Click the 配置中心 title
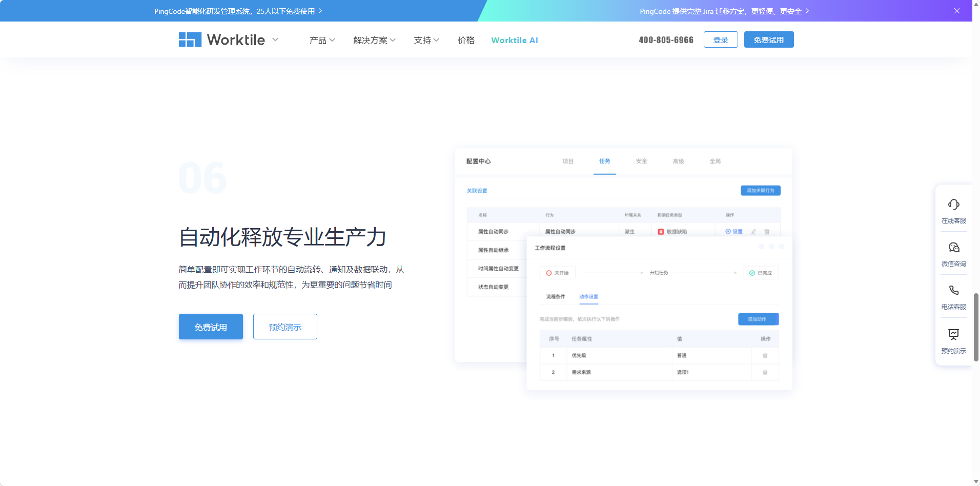Viewport: 980px width, 486px height. [x=479, y=161]
